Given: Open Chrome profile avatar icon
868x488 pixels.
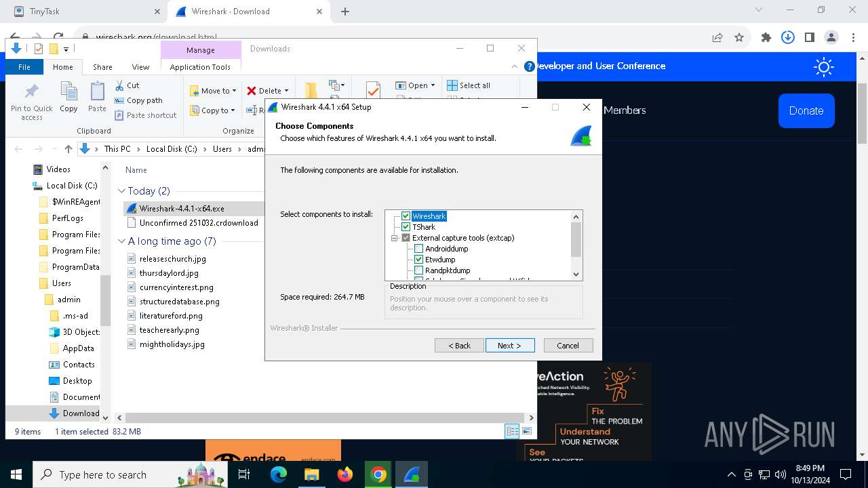Looking at the screenshot, I should (831, 38).
